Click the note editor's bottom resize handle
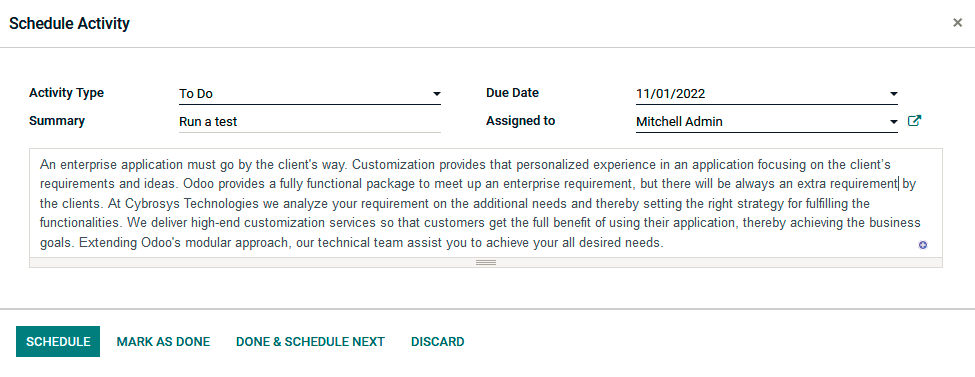The width and height of the screenshot is (975, 377). tap(486, 263)
